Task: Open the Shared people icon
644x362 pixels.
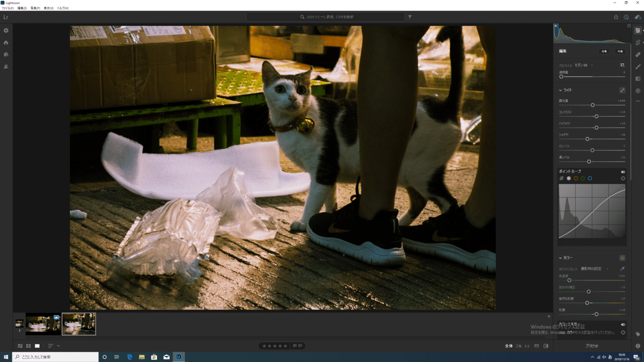Action: (x=6, y=67)
